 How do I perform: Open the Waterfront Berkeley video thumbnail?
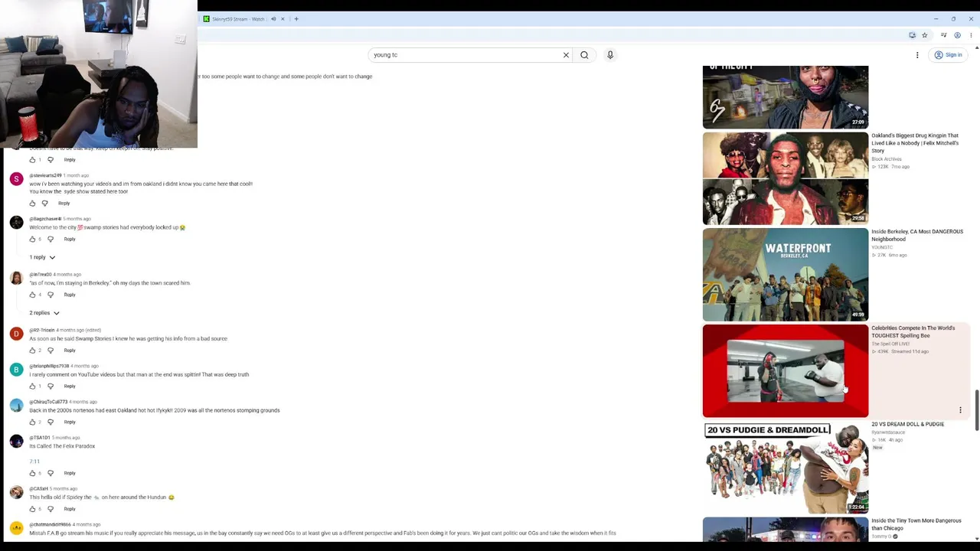tap(786, 275)
